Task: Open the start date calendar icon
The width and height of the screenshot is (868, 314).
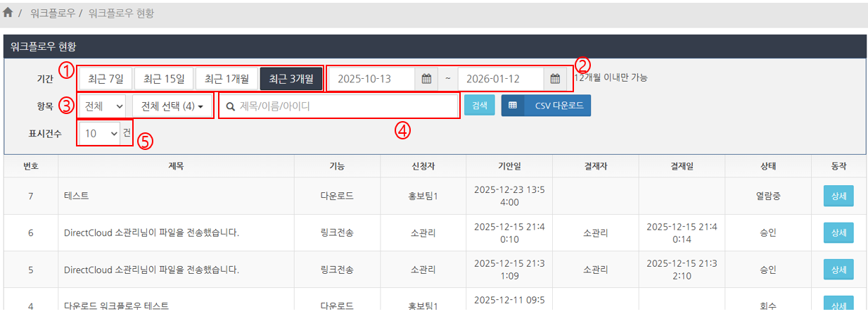Action: pyautogui.click(x=426, y=78)
